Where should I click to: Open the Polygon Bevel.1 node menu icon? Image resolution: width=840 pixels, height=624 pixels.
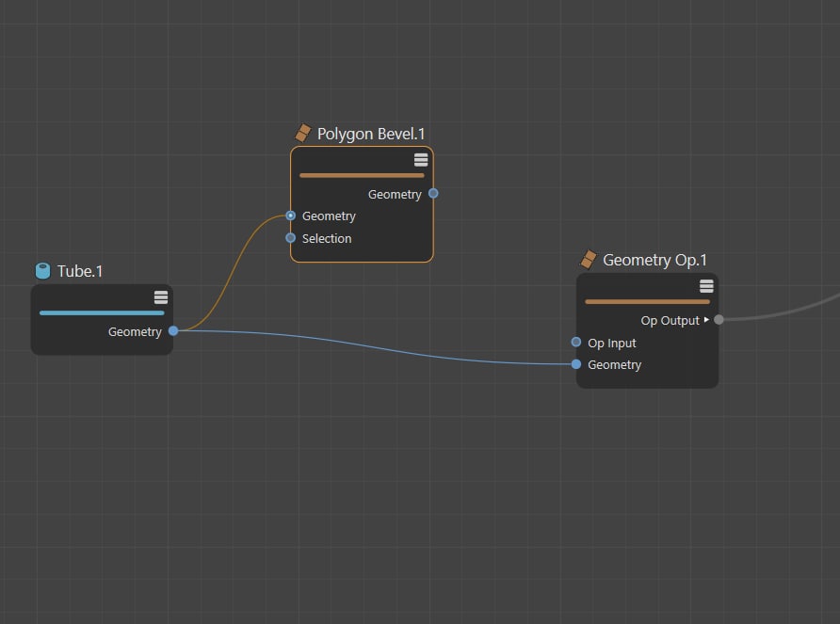(421, 160)
